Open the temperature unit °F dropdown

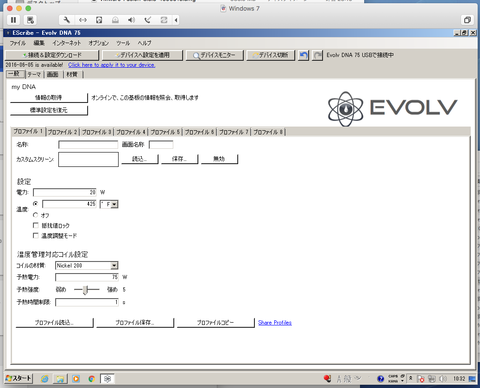coord(114,204)
